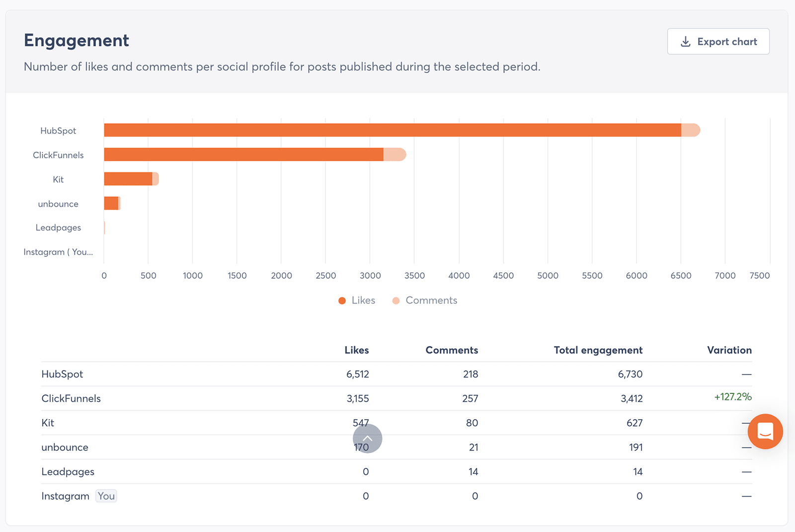Image resolution: width=795 pixels, height=532 pixels.
Task: Click the Engagement section heading
Action: point(77,40)
